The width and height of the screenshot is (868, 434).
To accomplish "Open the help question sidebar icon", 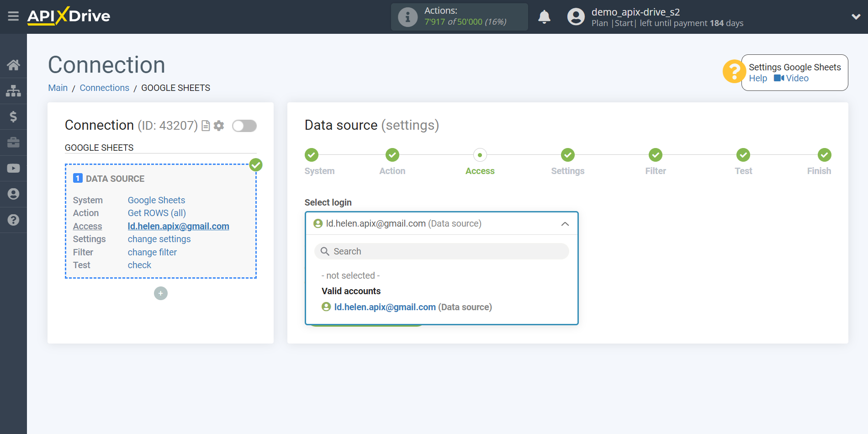I will [13, 220].
